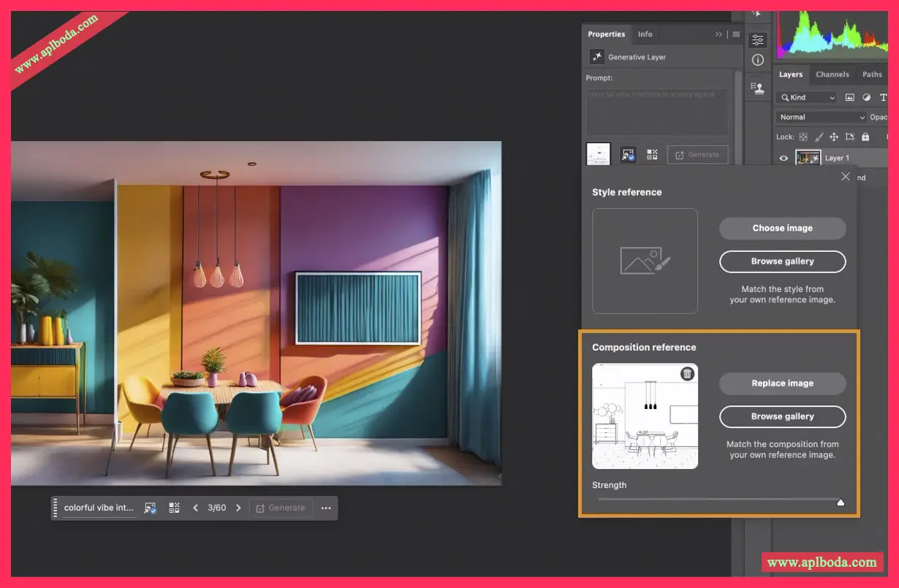Toggle visibility of Layer 1
The image size is (899, 588).
tap(784, 158)
